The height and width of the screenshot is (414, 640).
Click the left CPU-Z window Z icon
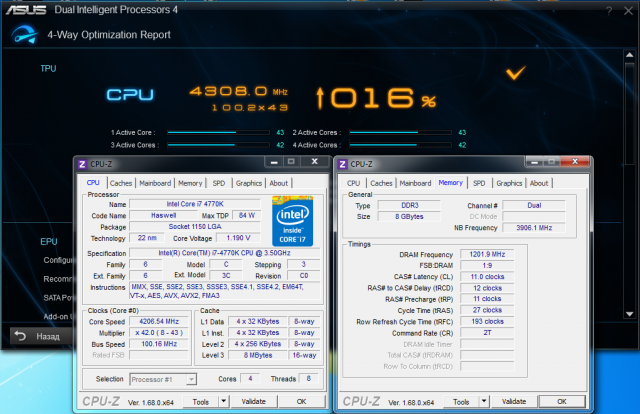(x=82, y=164)
